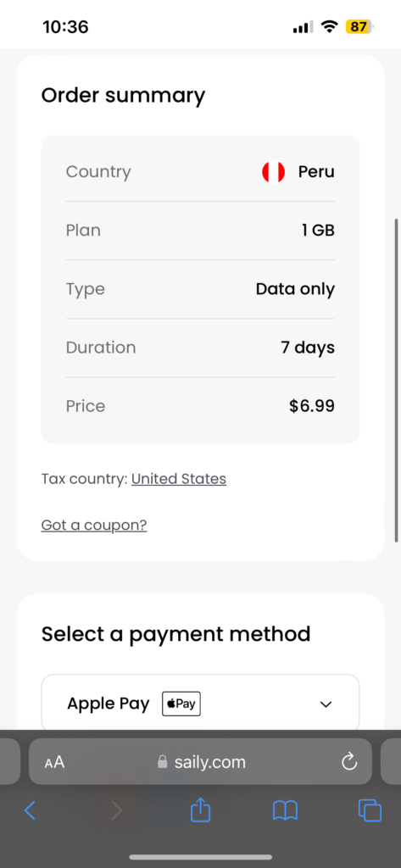Tap the Apple Pay logo badge
Viewport: 401px width, 868px height.
click(x=181, y=704)
